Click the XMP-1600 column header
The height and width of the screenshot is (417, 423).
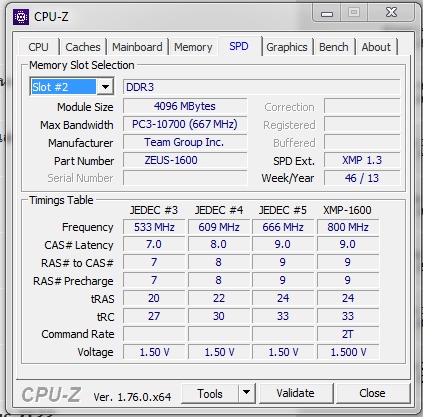(x=347, y=210)
